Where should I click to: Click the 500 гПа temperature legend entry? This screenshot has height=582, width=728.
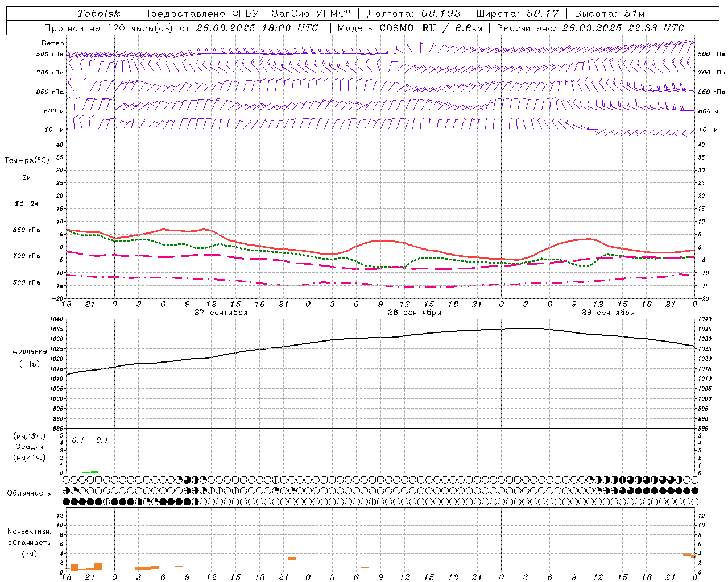(x=26, y=282)
